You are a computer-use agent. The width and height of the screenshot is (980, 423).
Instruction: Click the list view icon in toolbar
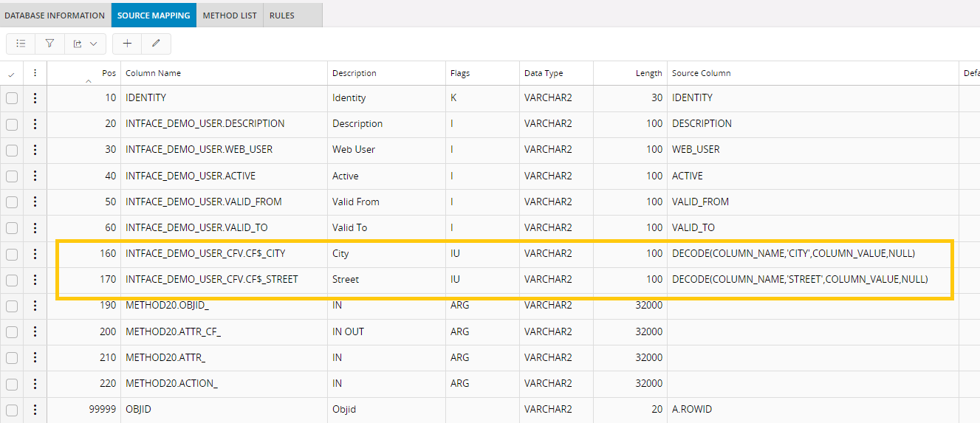pyautogui.click(x=21, y=44)
